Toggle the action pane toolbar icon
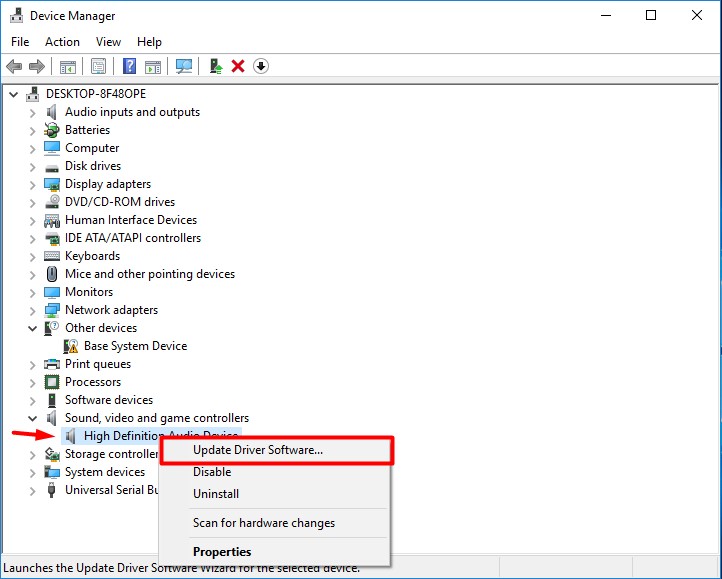 point(153,66)
